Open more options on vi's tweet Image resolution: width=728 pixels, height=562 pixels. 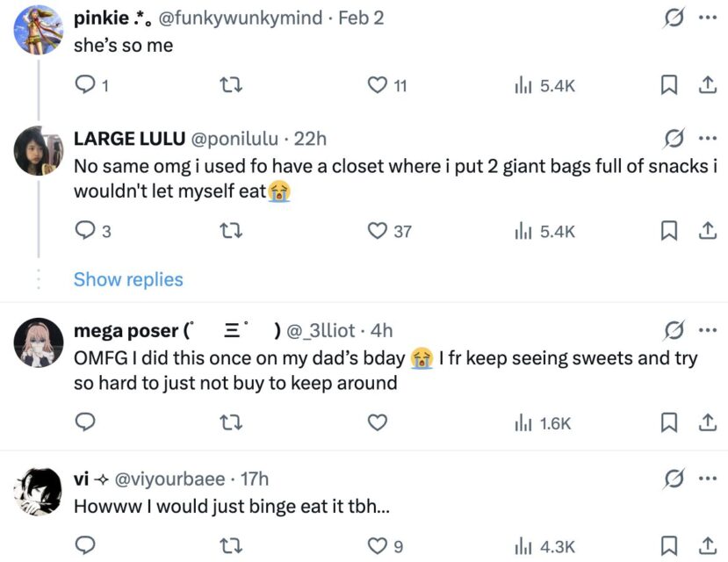707,479
